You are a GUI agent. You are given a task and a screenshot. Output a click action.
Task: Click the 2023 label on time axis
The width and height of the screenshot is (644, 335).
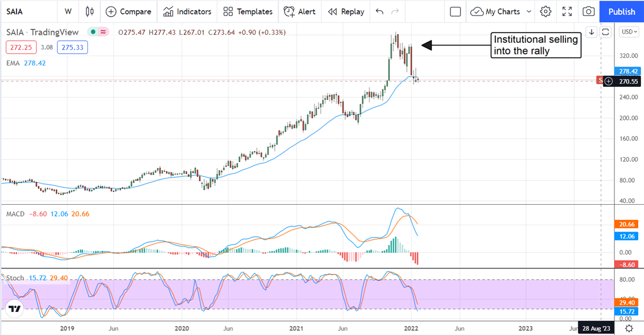(x=526, y=327)
